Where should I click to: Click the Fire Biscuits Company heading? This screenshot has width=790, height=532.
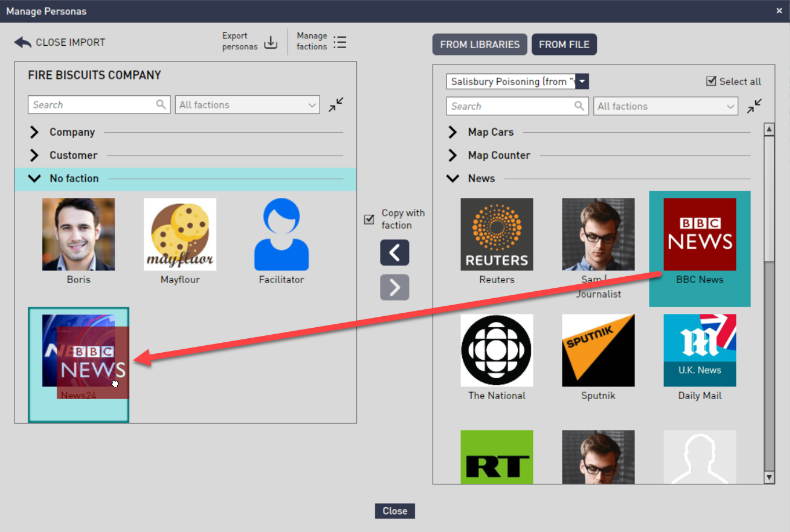(95, 75)
